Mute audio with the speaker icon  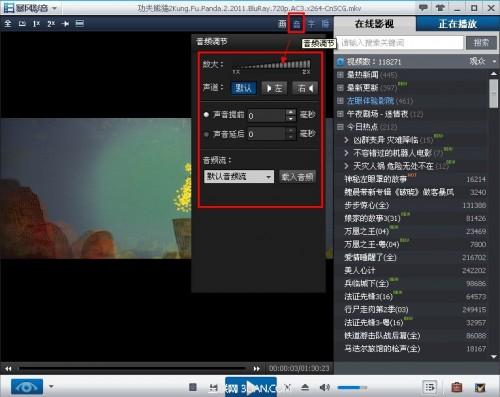324,387
